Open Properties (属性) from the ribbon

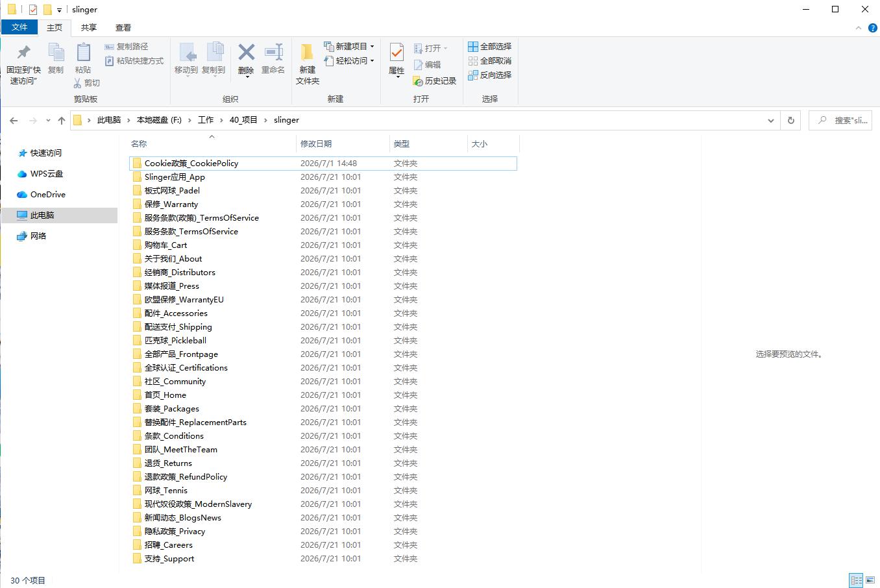tap(397, 60)
